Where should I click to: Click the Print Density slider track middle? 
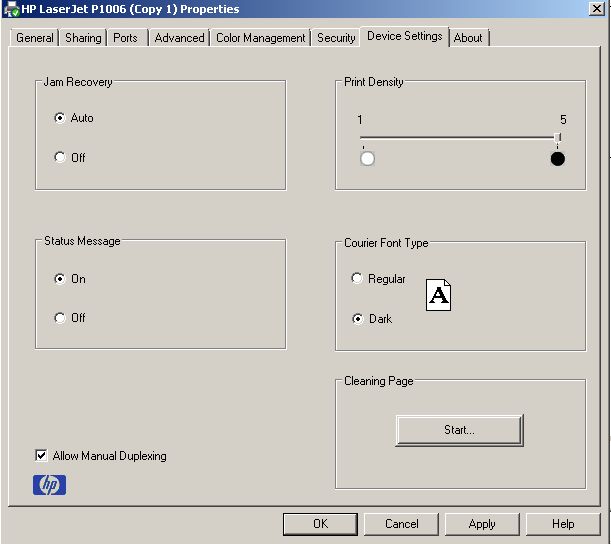click(x=459, y=138)
